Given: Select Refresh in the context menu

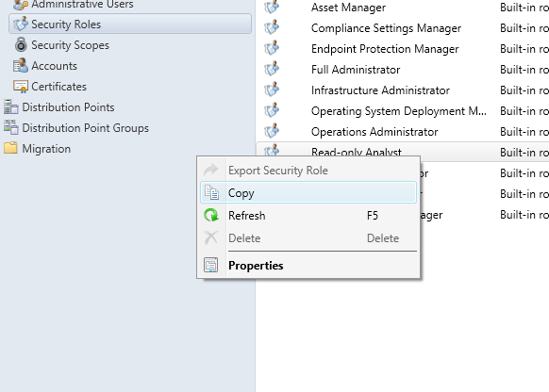Looking at the screenshot, I should click(x=308, y=216).
